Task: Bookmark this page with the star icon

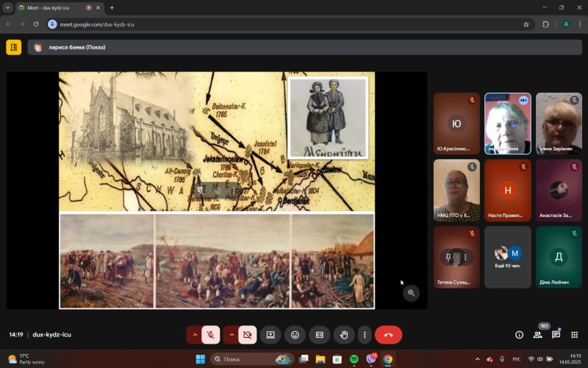Action: coord(526,24)
